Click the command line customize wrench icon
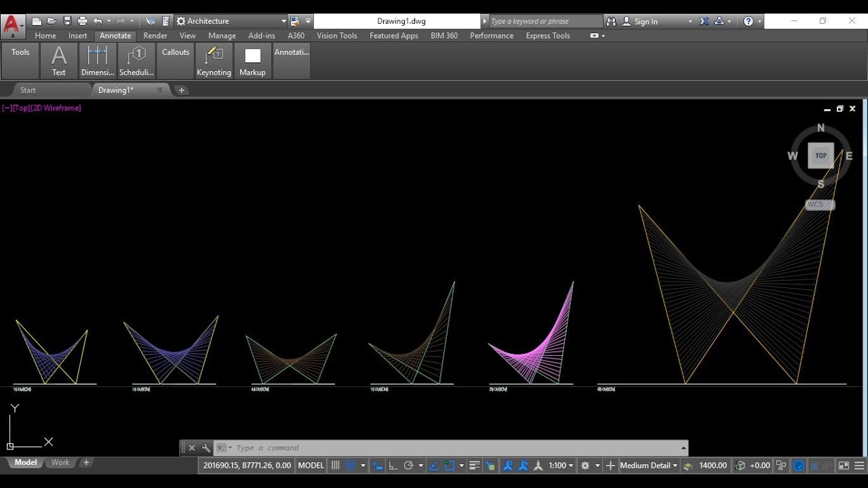 [x=206, y=448]
